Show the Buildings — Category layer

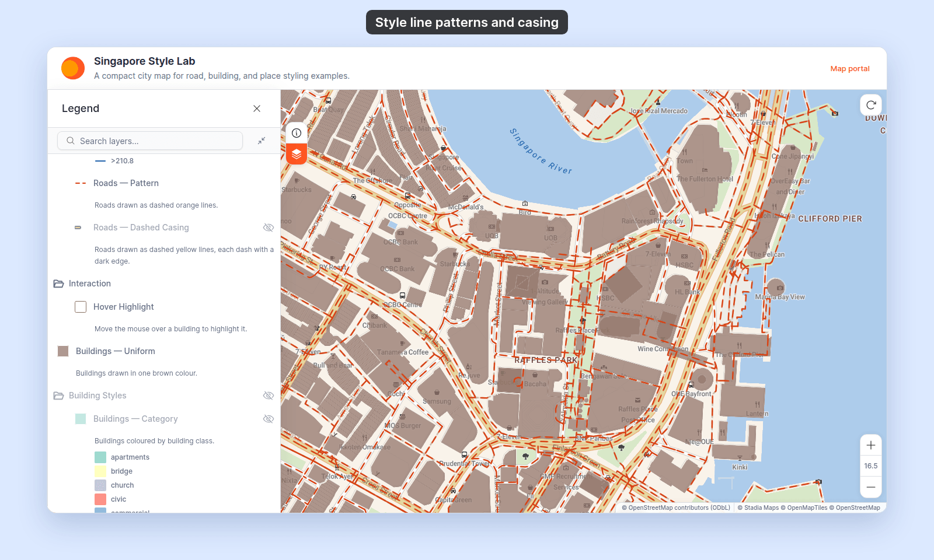click(x=269, y=419)
